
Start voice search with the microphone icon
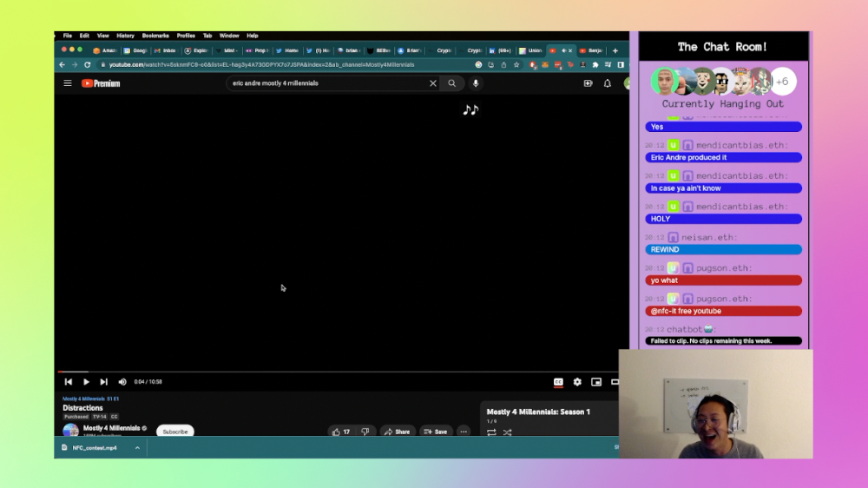pos(476,83)
